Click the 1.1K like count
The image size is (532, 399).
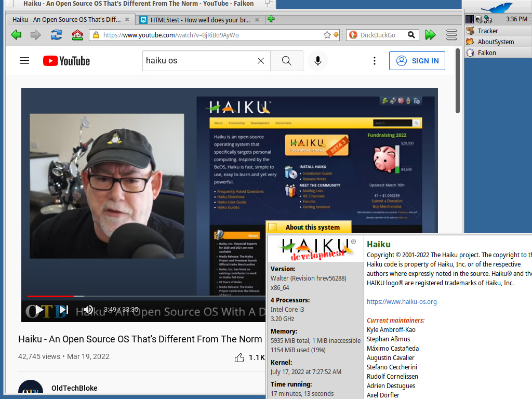pos(257,357)
